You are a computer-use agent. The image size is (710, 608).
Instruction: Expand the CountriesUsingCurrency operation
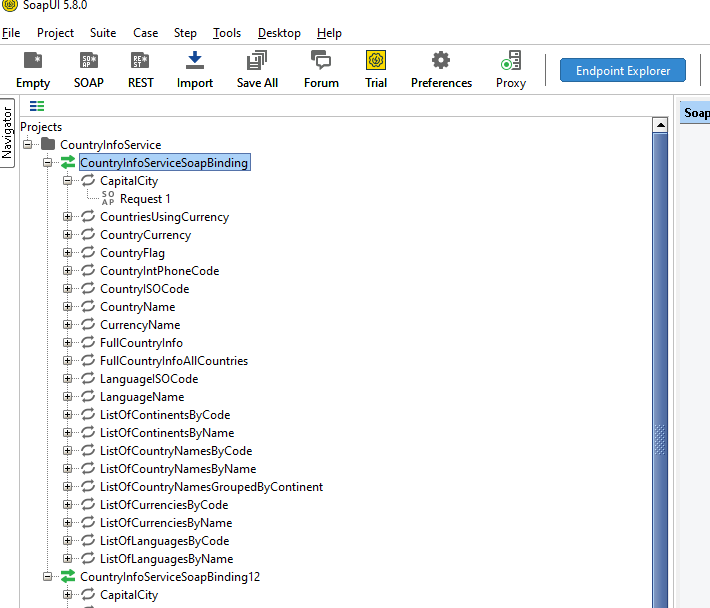tap(67, 216)
